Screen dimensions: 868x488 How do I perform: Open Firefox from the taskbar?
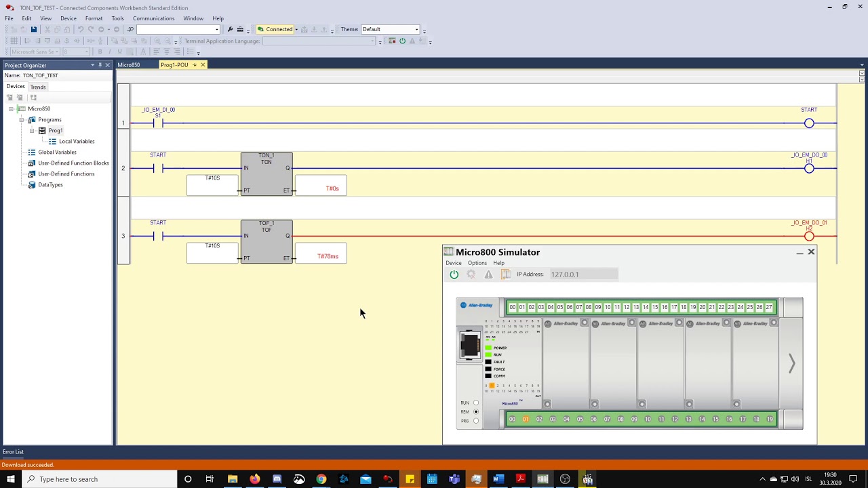click(255, 479)
